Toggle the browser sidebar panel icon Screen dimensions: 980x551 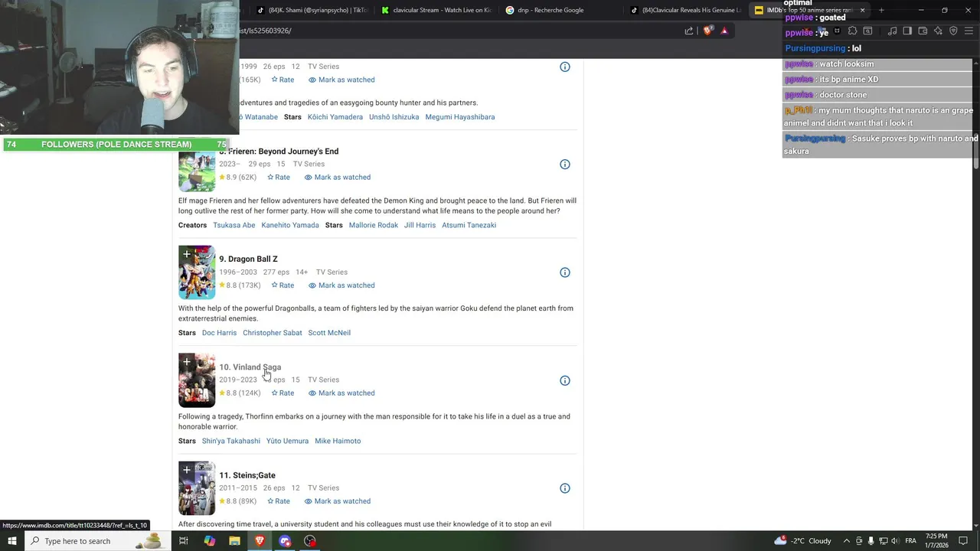tap(907, 31)
